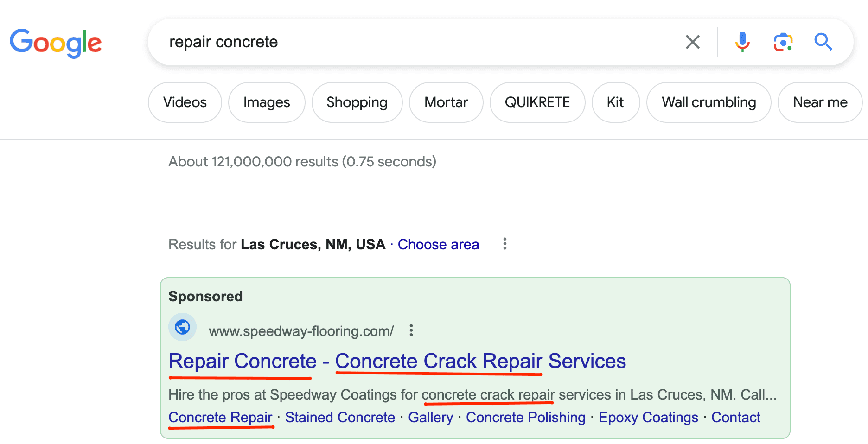
Task: Filter results by QUIKRETE
Action: 537,102
